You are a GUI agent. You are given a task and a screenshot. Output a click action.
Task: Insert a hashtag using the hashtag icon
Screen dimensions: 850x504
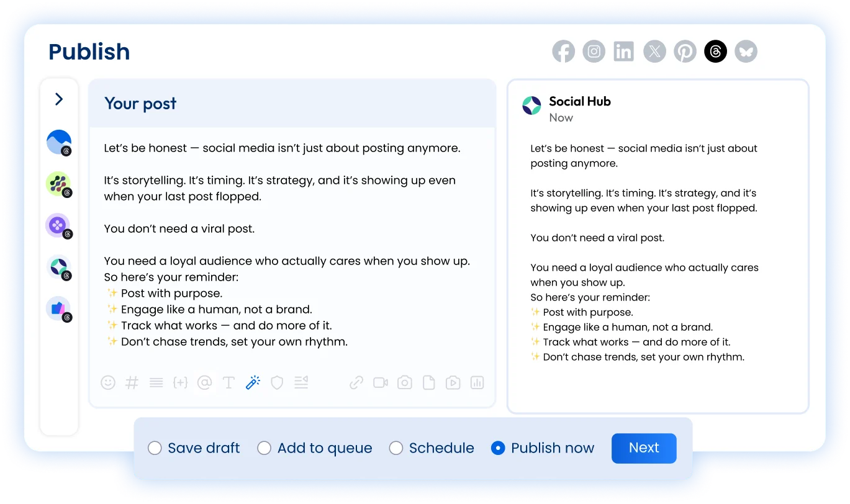tap(131, 382)
